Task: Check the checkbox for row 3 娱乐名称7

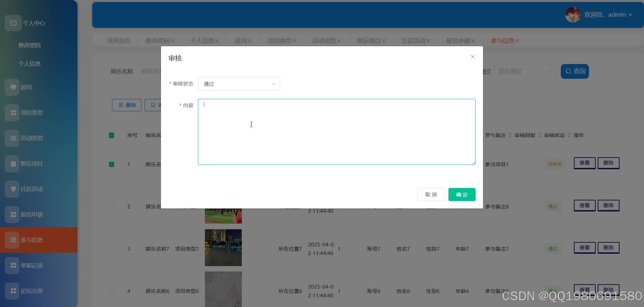Action: 111,249
